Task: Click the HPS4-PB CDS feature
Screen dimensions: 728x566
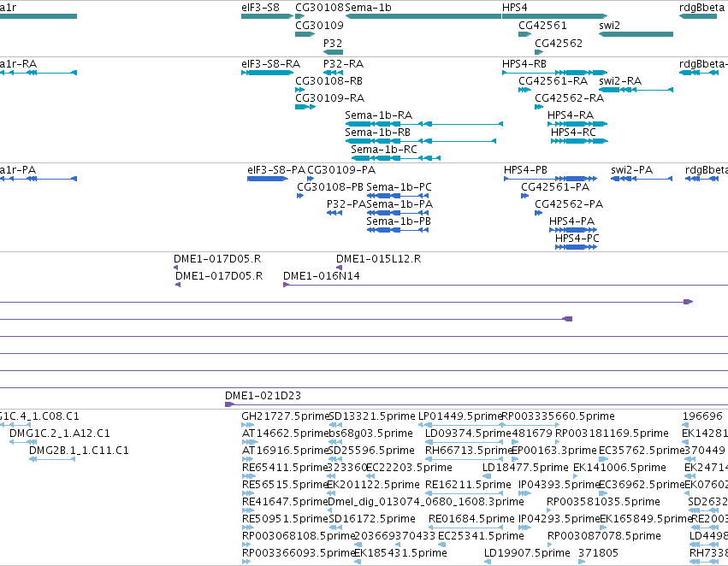Action: pos(551,179)
